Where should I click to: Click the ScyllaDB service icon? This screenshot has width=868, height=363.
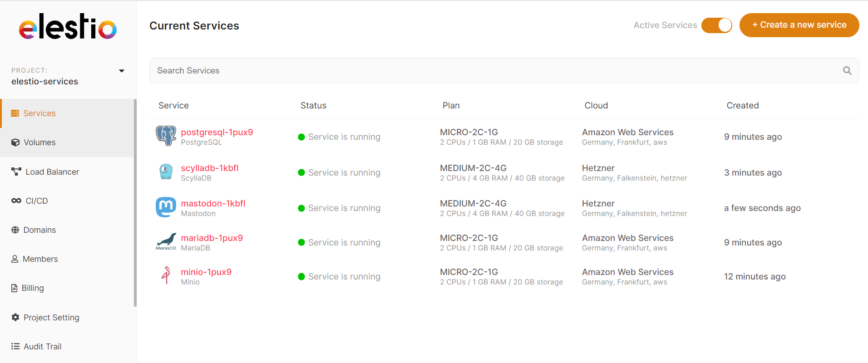[166, 172]
